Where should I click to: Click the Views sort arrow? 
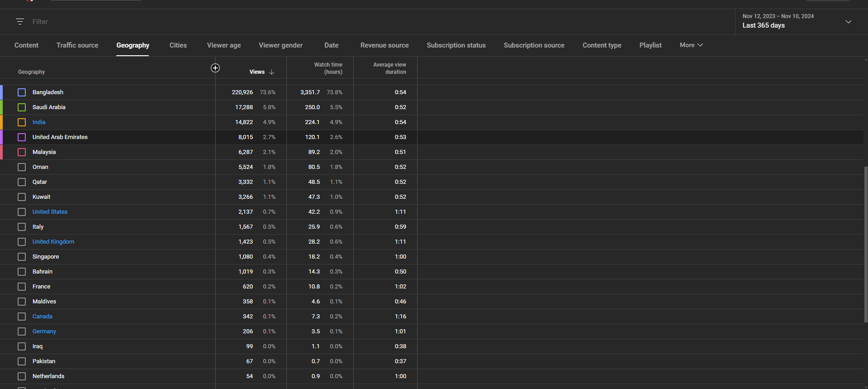click(x=272, y=72)
